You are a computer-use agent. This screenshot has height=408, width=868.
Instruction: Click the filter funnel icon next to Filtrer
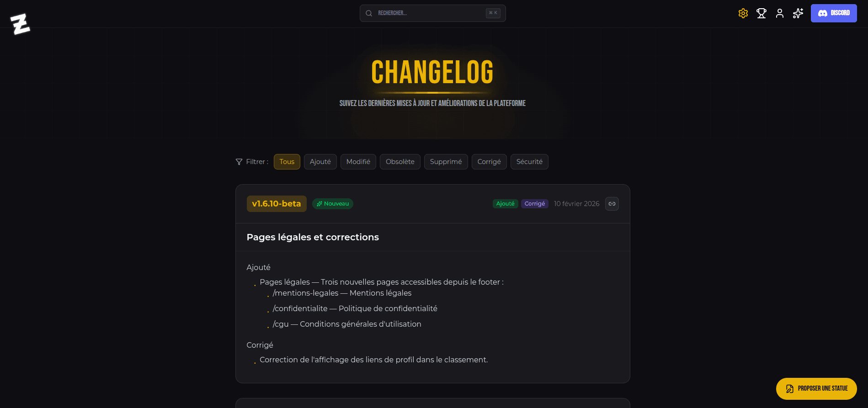[239, 161]
